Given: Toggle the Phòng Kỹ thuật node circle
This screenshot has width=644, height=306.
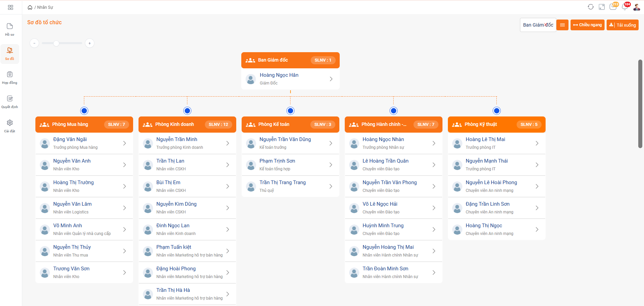Looking at the screenshot, I should point(496,111).
